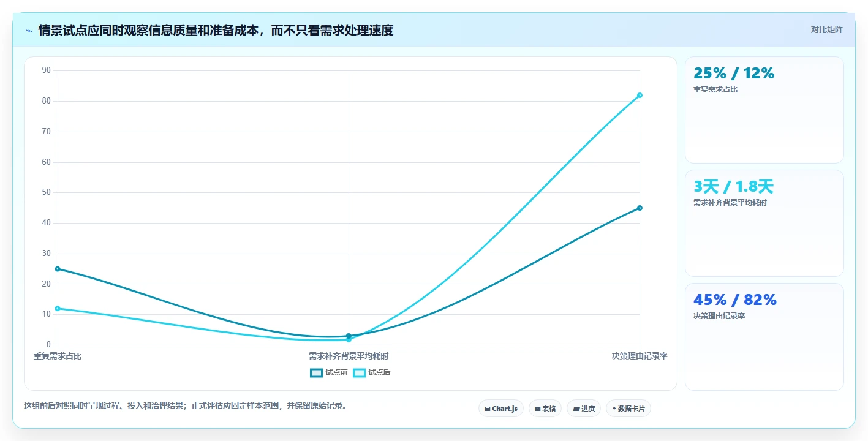Click the footer note starting 这组前后对照
Viewport: 868px width, 441px height.
(187, 405)
